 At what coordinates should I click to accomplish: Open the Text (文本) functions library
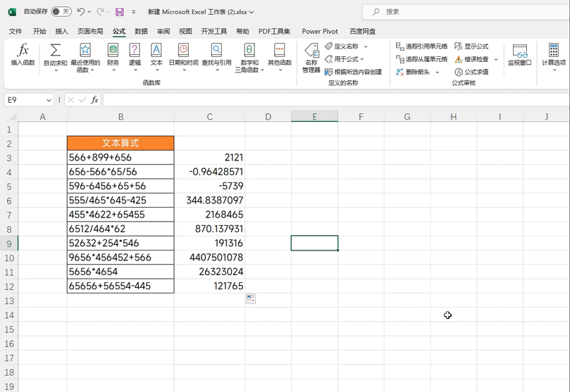(156, 56)
